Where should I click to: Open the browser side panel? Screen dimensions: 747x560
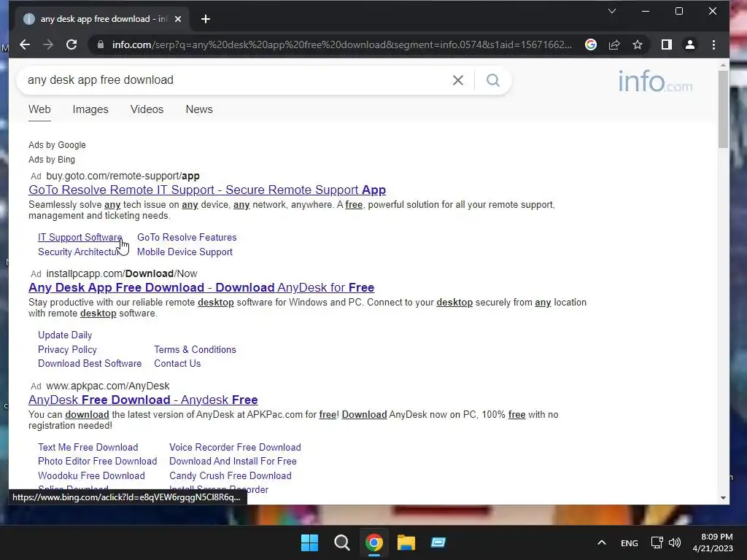click(667, 44)
